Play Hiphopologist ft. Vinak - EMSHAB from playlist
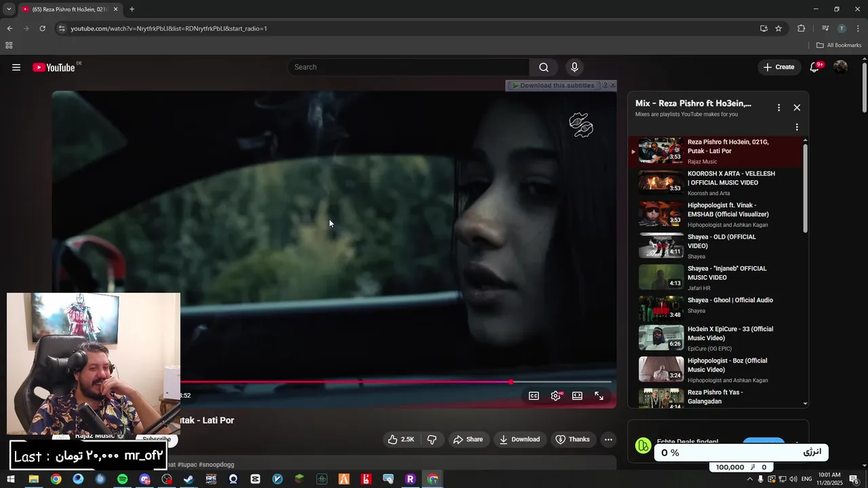The height and width of the screenshot is (488, 868). tap(715, 214)
